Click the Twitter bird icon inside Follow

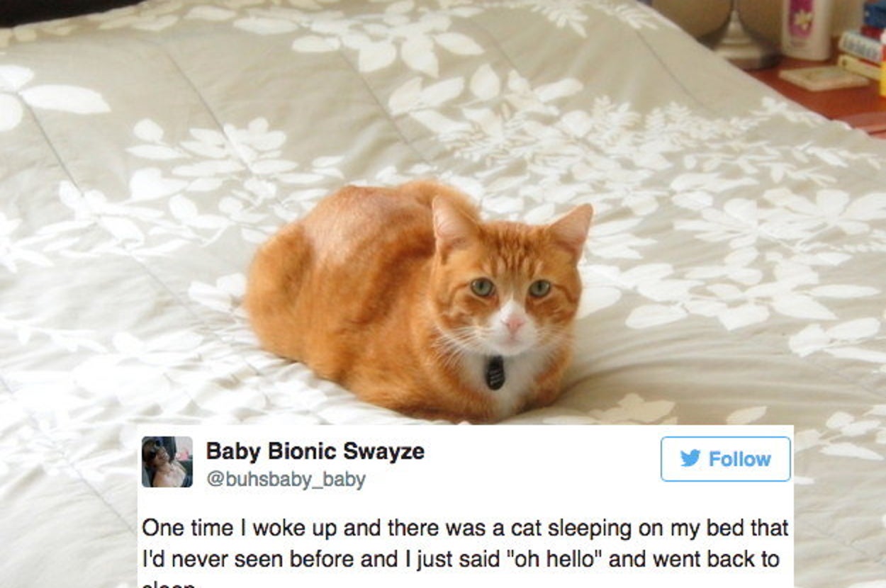690,458
